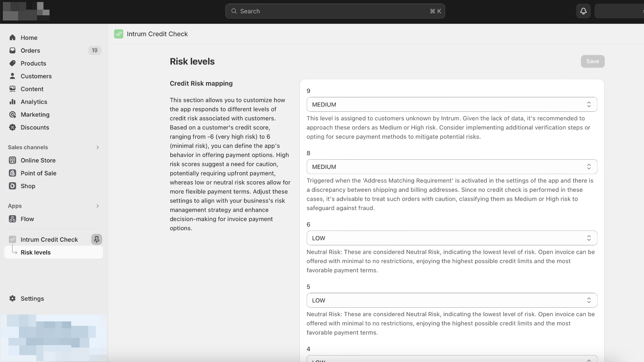Open notifications bell icon
Image resolution: width=644 pixels, height=362 pixels.
point(583,11)
